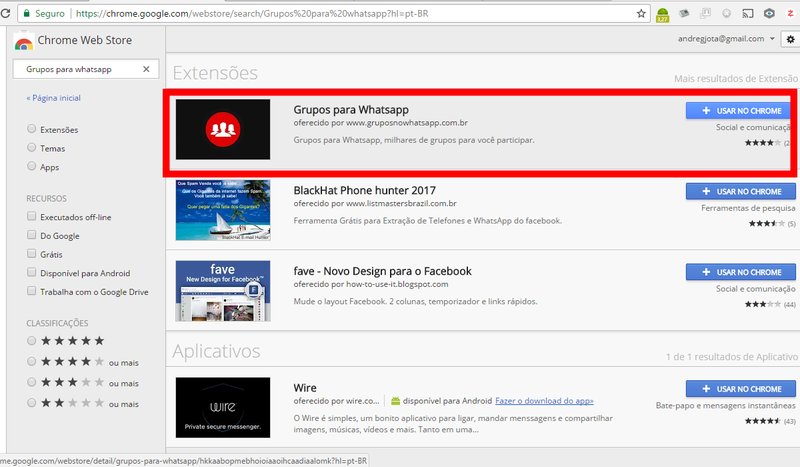Click the green secure padlock icon
The height and width of the screenshot is (467, 800).
27,14
